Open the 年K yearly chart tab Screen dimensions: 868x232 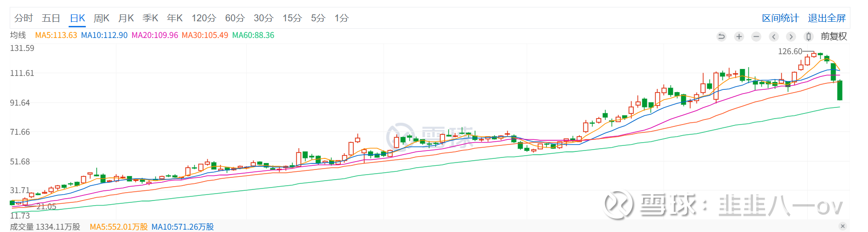click(175, 18)
